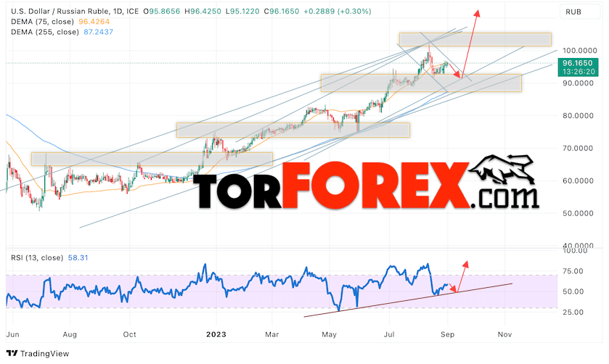
Task: Click the Aug label on time axis
Action: (70, 334)
